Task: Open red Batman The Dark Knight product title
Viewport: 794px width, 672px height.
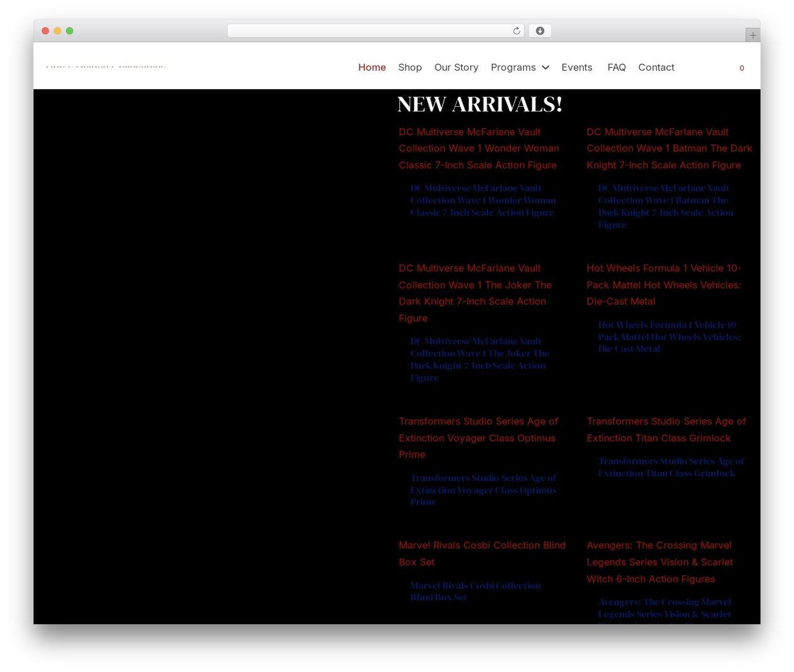Action: tap(669, 148)
